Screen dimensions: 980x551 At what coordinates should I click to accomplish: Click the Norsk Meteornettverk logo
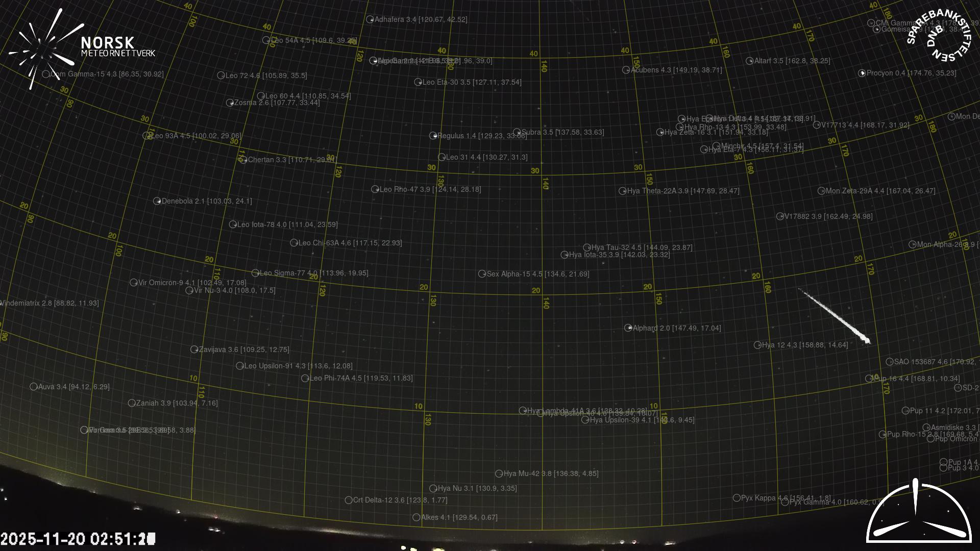[x=82, y=47]
